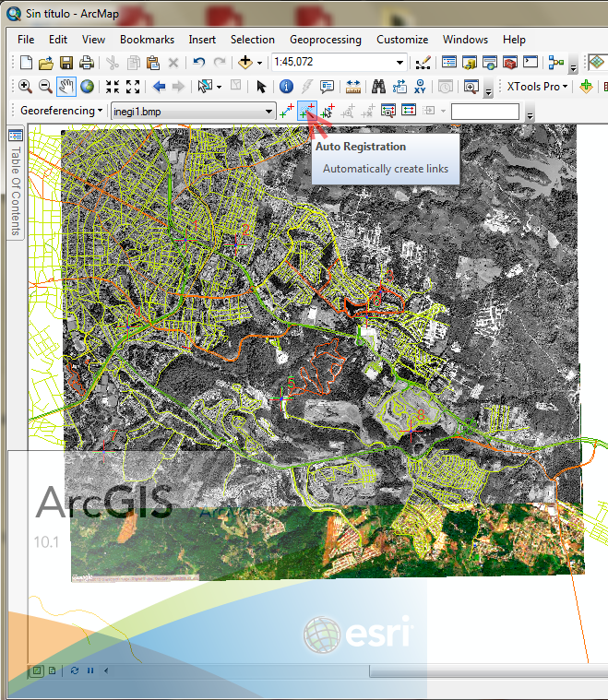Image resolution: width=608 pixels, height=700 pixels.
Task: Expand Tools toolbar options arrow
Action: [x=488, y=90]
